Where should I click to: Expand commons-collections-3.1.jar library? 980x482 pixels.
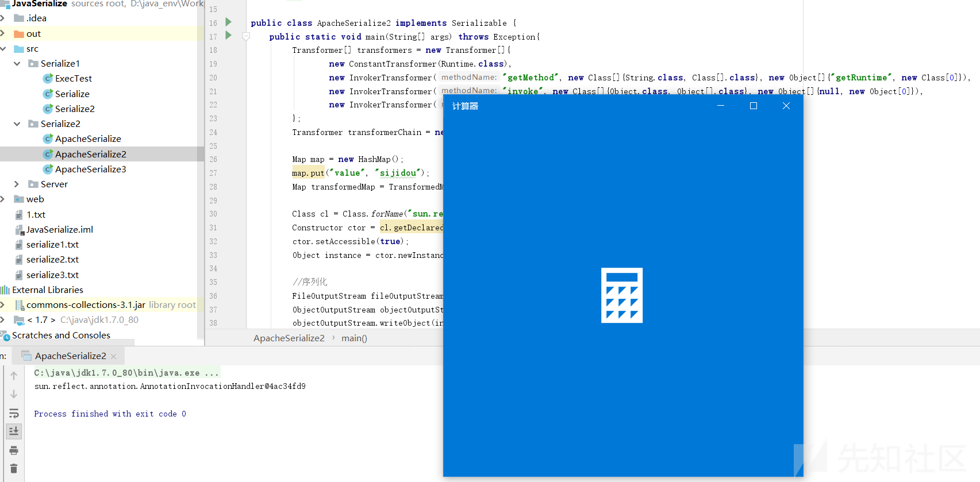(x=3, y=304)
